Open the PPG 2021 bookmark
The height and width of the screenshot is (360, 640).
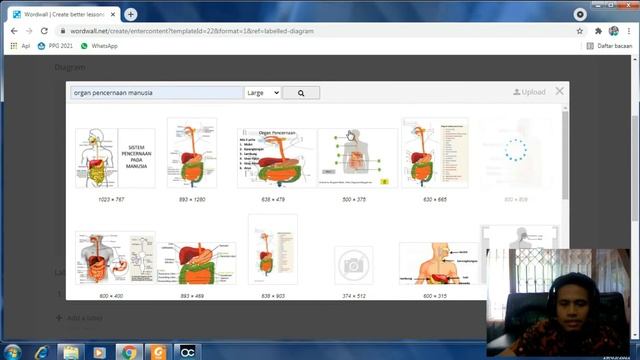click(55, 46)
